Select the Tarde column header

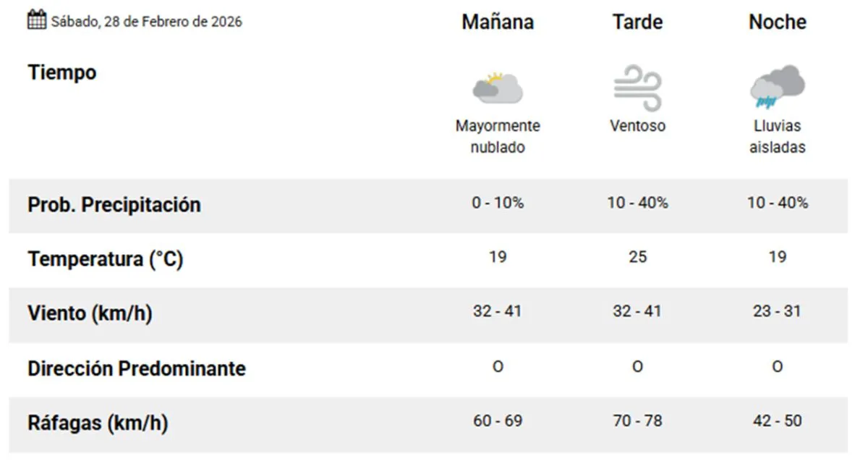point(637,22)
